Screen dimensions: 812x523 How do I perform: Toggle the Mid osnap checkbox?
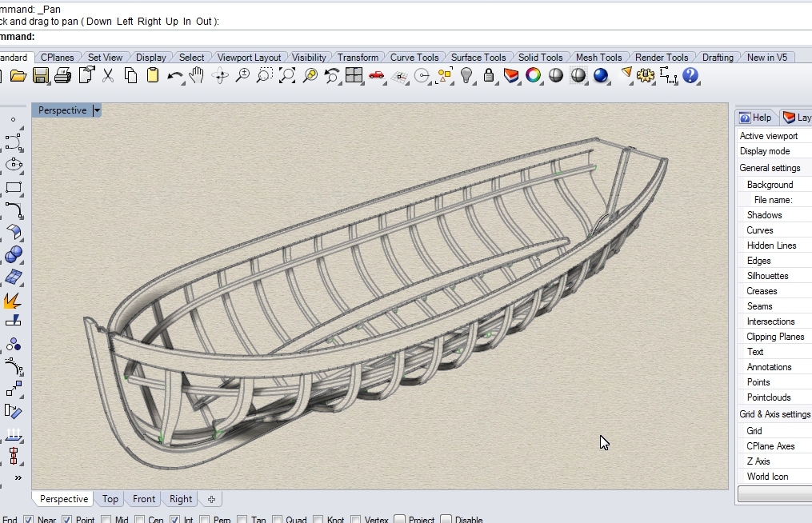pos(106,520)
